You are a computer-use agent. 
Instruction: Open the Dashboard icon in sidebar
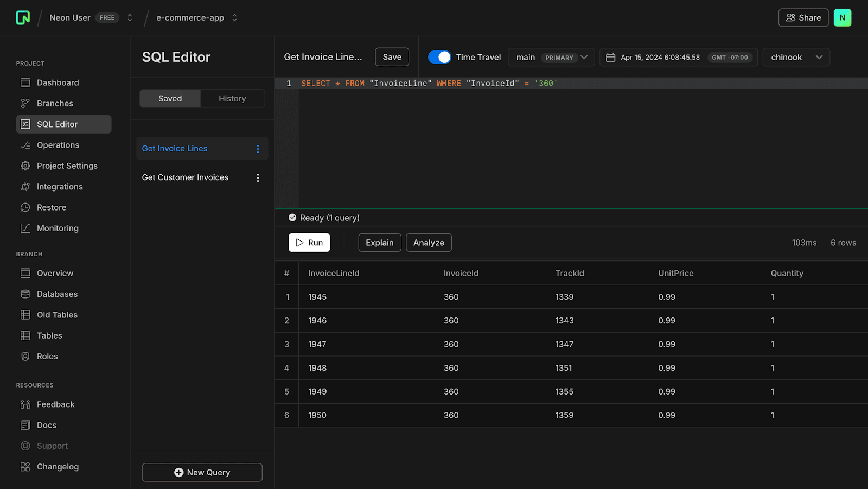[x=25, y=82]
